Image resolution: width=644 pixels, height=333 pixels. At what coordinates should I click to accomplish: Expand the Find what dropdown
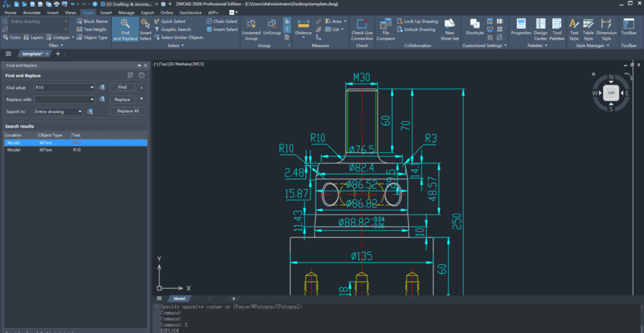click(92, 87)
